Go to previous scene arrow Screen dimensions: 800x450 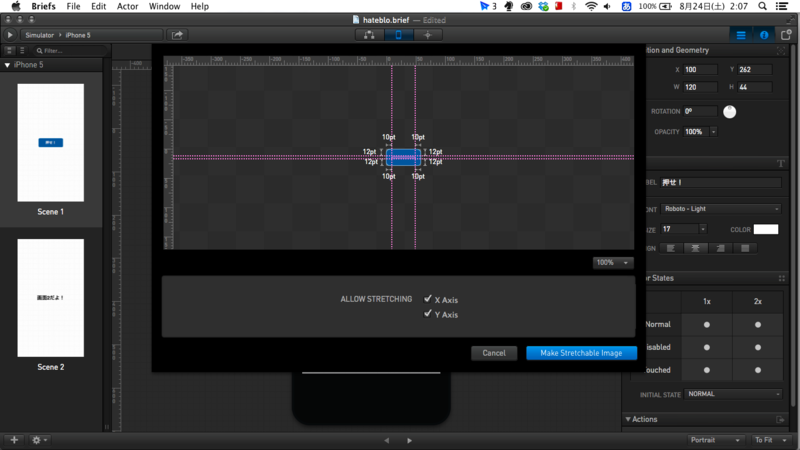pos(387,440)
